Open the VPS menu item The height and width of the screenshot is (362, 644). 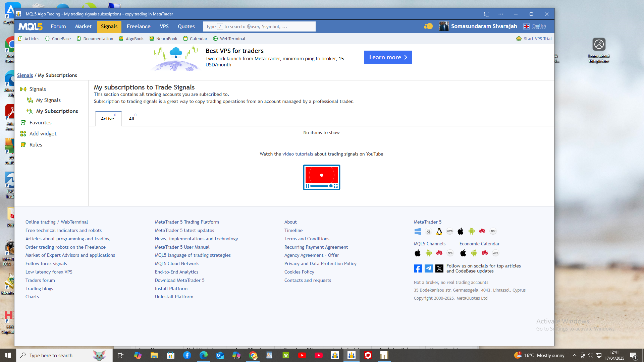(164, 26)
